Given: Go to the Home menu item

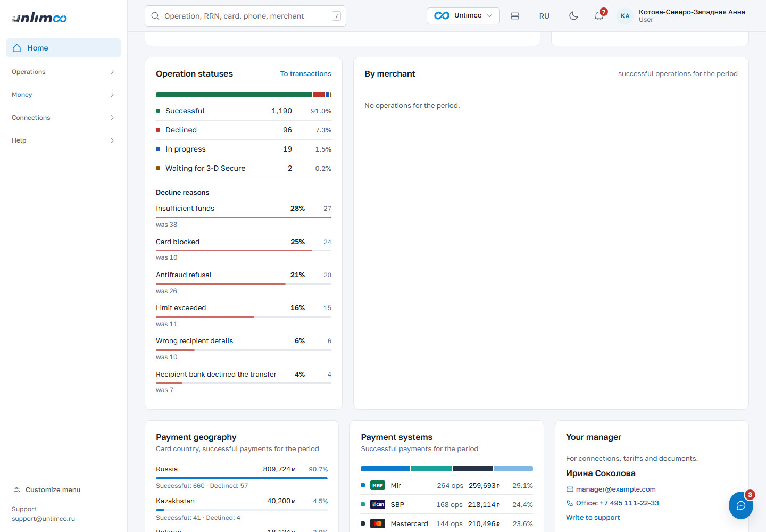Looking at the screenshot, I should tap(63, 48).
